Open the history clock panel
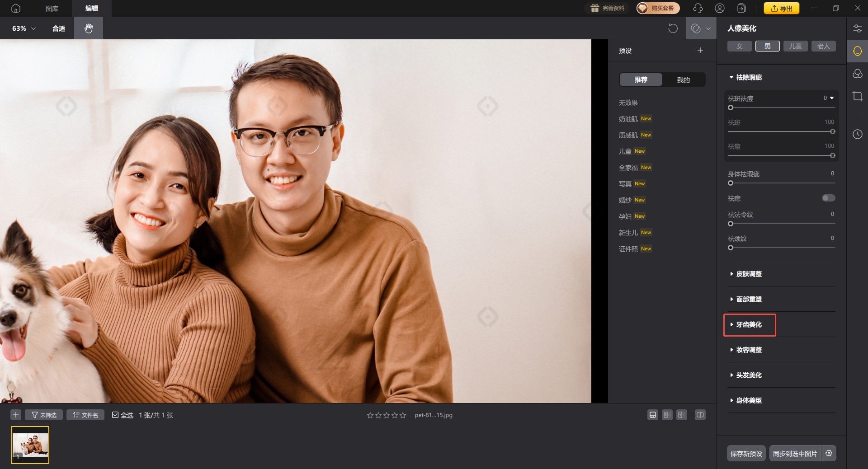868x469 pixels. click(x=857, y=134)
